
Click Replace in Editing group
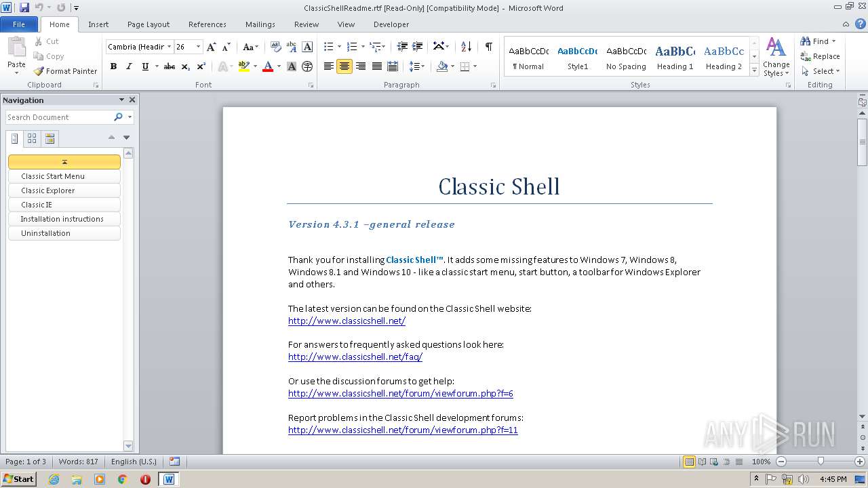[x=820, y=56]
